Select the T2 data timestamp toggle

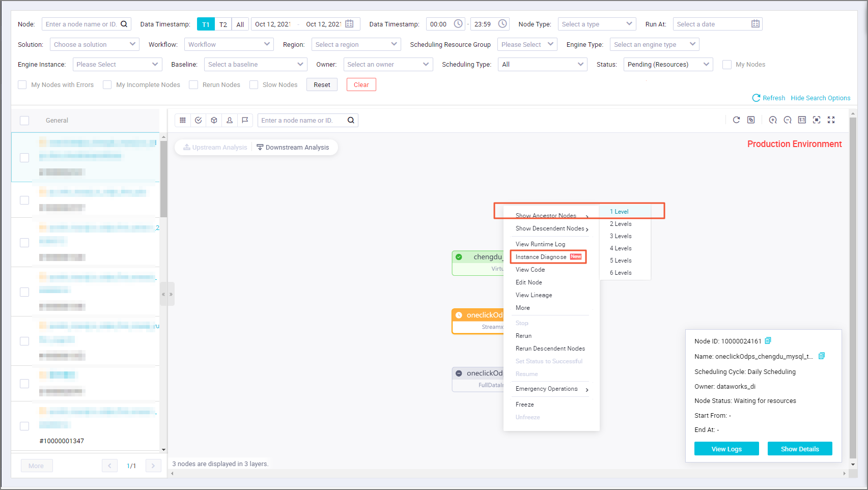pos(223,24)
